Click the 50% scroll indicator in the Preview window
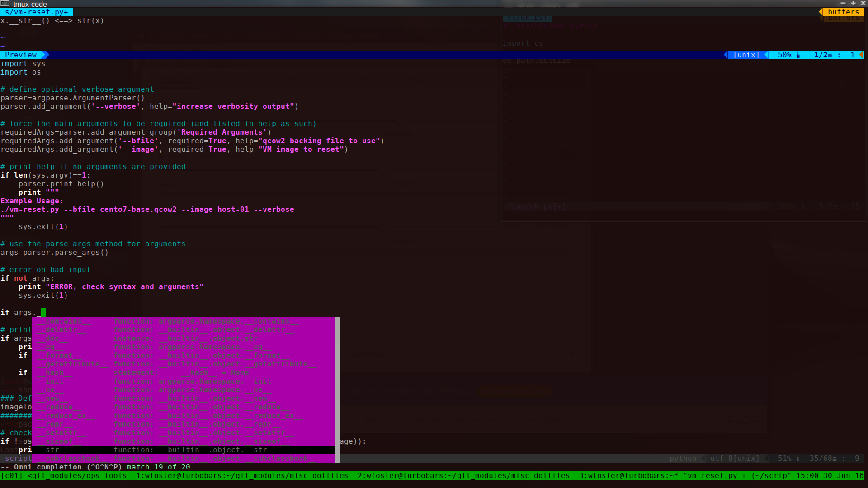Screen dimensions: 868x488 (x=785, y=55)
